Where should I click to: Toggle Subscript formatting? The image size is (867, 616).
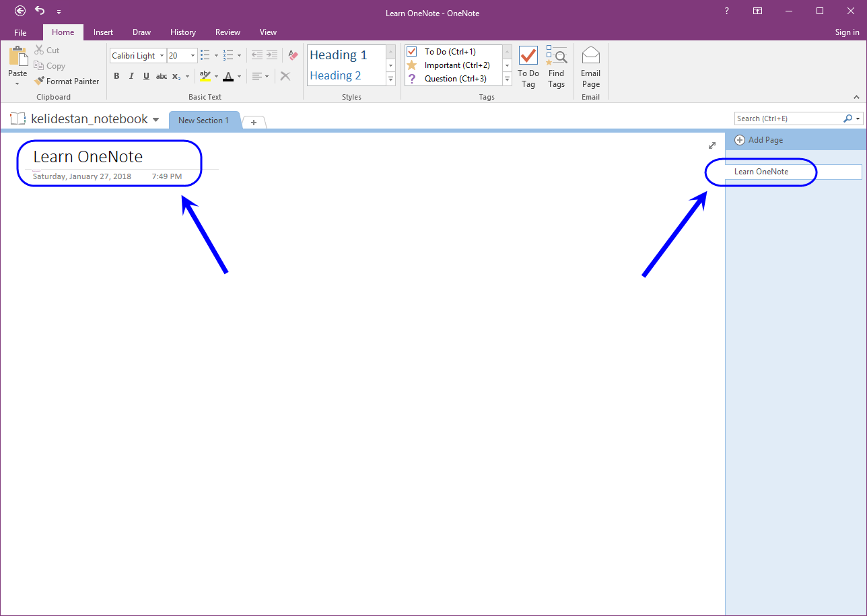tap(176, 76)
